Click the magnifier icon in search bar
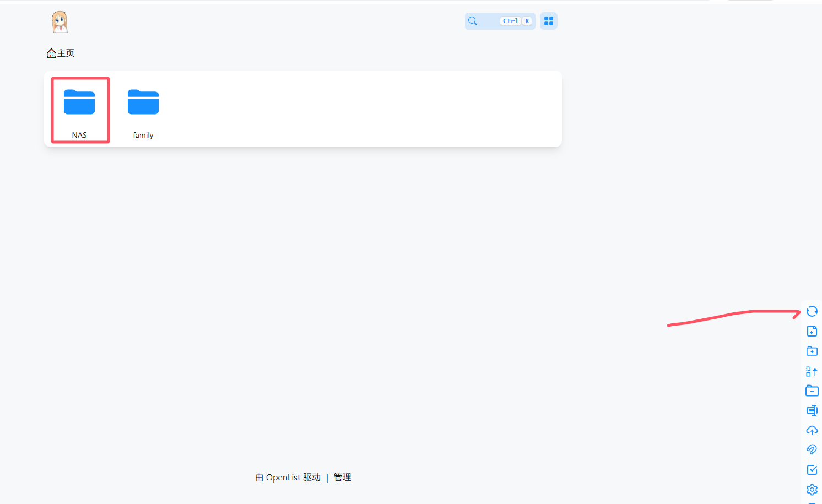822x504 pixels. point(473,21)
